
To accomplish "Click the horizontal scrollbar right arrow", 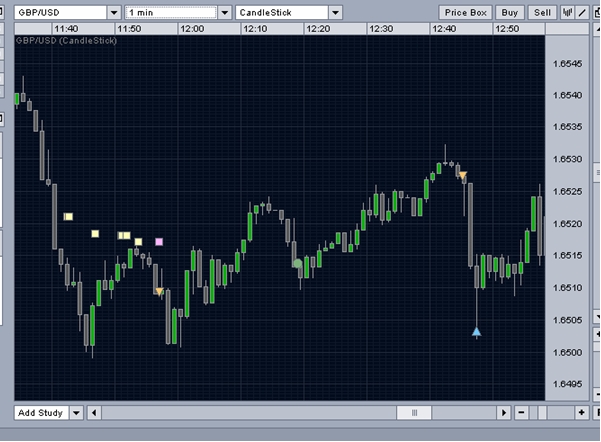I will [504, 413].
